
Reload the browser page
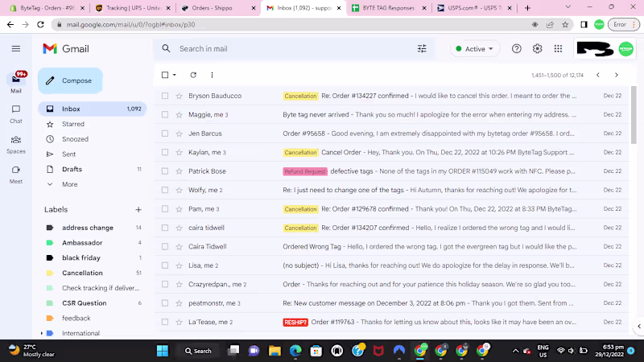click(40, 25)
